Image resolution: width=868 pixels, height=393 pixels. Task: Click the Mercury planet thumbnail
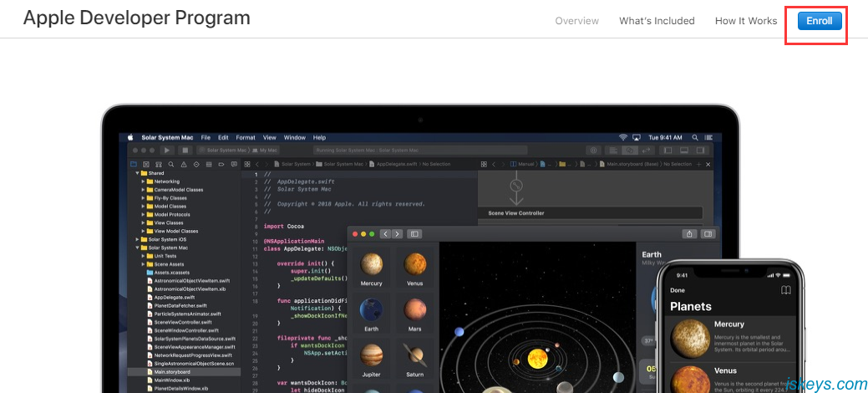[372, 266]
